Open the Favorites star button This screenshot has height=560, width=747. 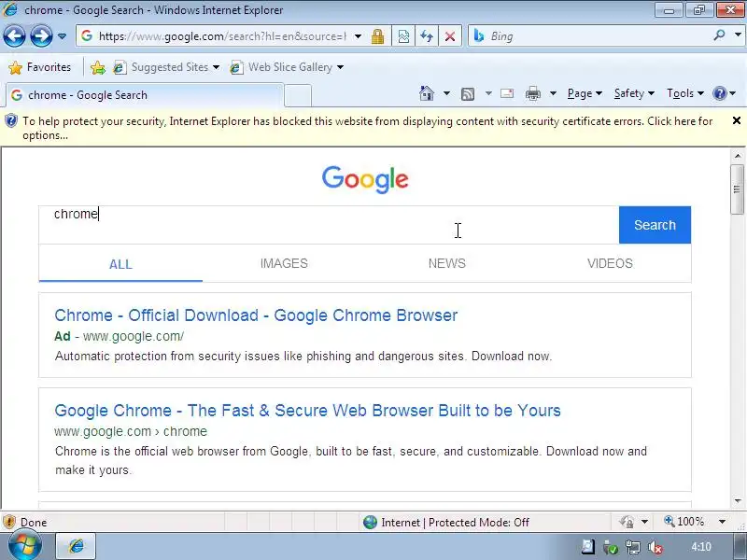click(40, 67)
